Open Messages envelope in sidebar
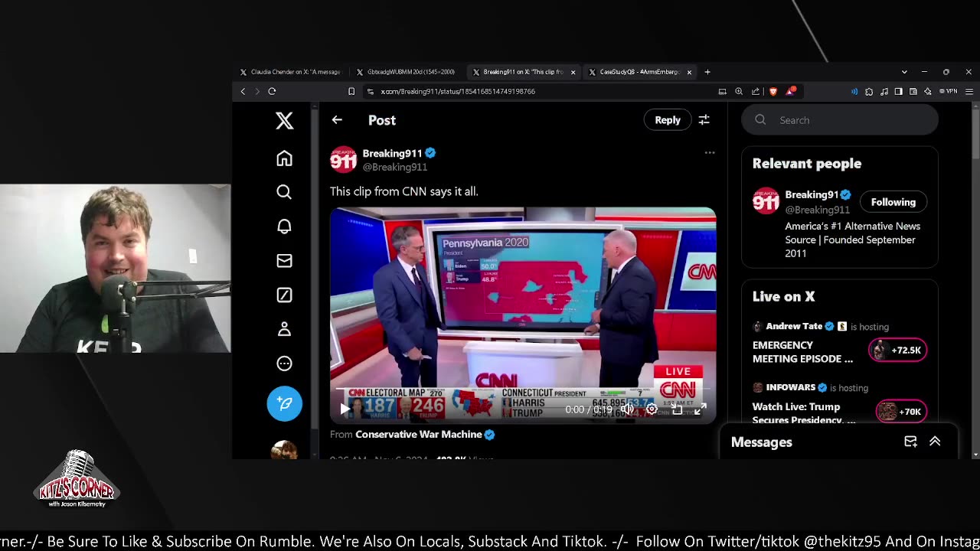This screenshot has width=980, height=551. pyautogui.click(x=284, y=261)
